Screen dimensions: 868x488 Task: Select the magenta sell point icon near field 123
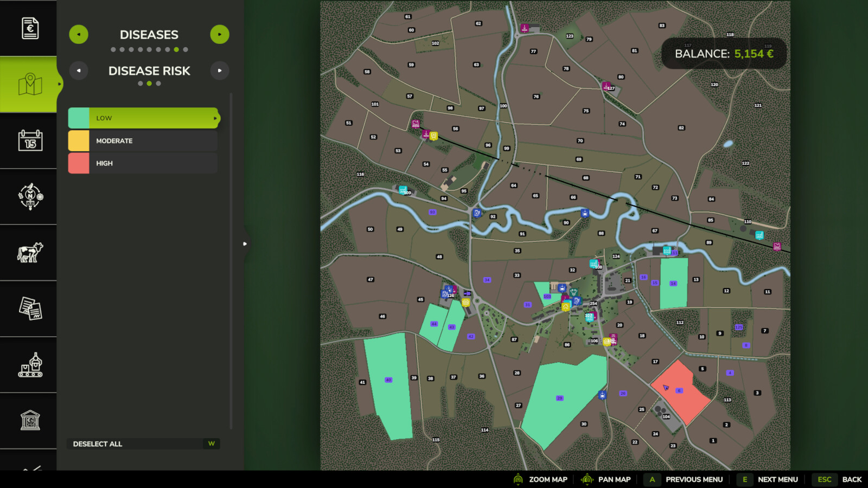pyautogui.click(x=525, y=28)
